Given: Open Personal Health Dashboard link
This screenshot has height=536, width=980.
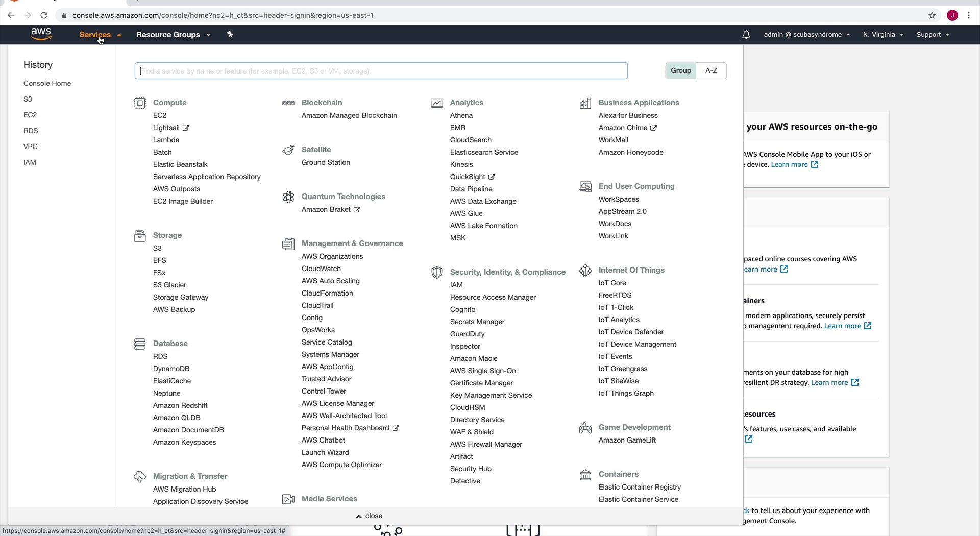Looking at the screenshot, I should [350, 428].
